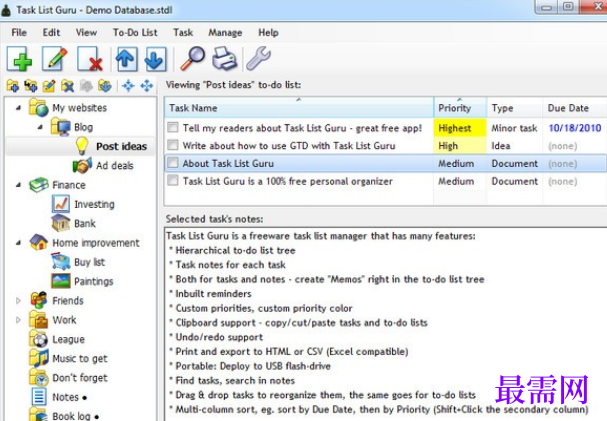The image size is (607, 421).
Task: Select the Notes memo in the tree
Action: pos(65,397)
